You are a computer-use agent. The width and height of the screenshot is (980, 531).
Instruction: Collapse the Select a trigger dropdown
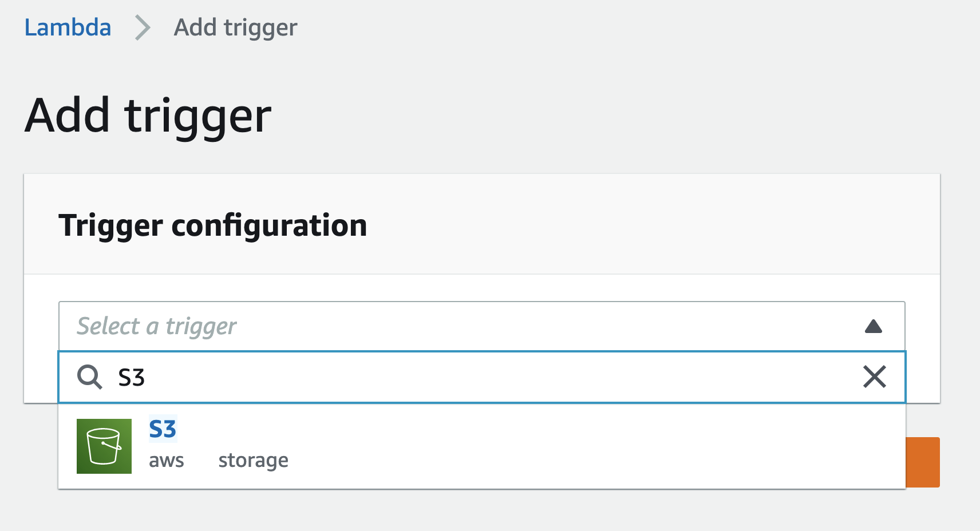click(x=481, y=326)
